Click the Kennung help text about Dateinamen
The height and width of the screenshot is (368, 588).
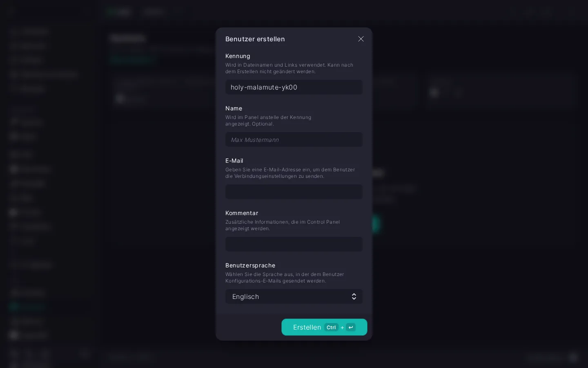(x=290, y=68)
